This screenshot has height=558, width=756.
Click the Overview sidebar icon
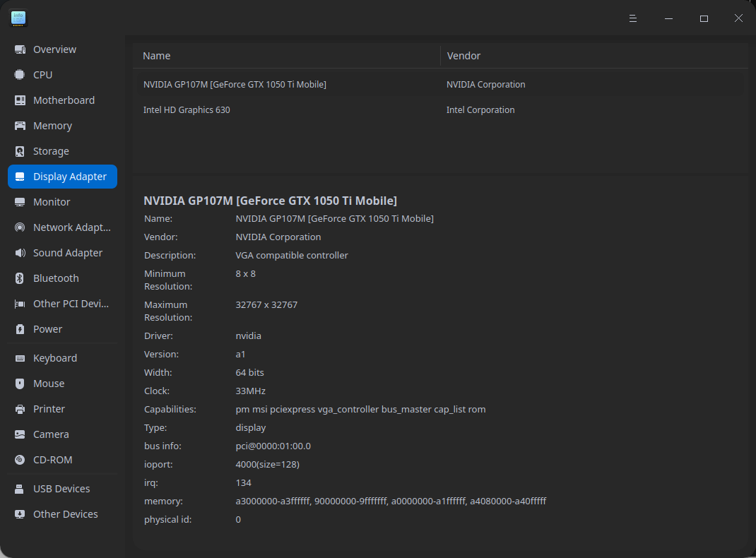20,49
